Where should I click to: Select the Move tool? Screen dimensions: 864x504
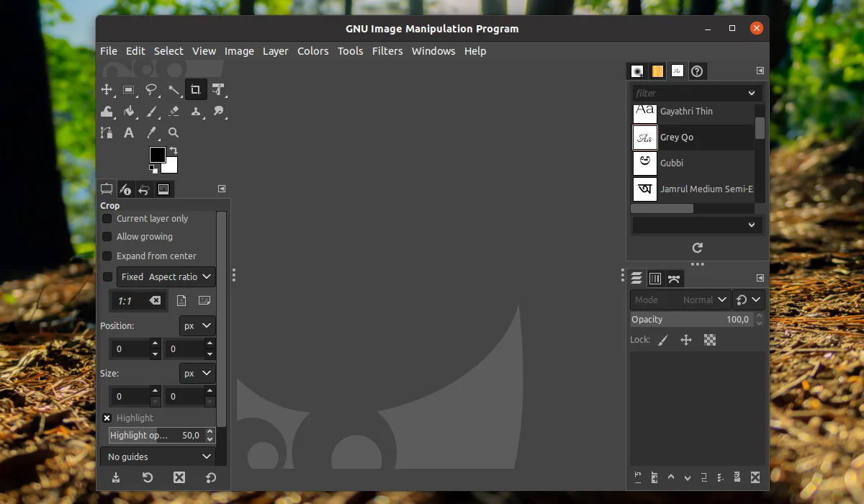pyautogui.click(x=107, y=89)
